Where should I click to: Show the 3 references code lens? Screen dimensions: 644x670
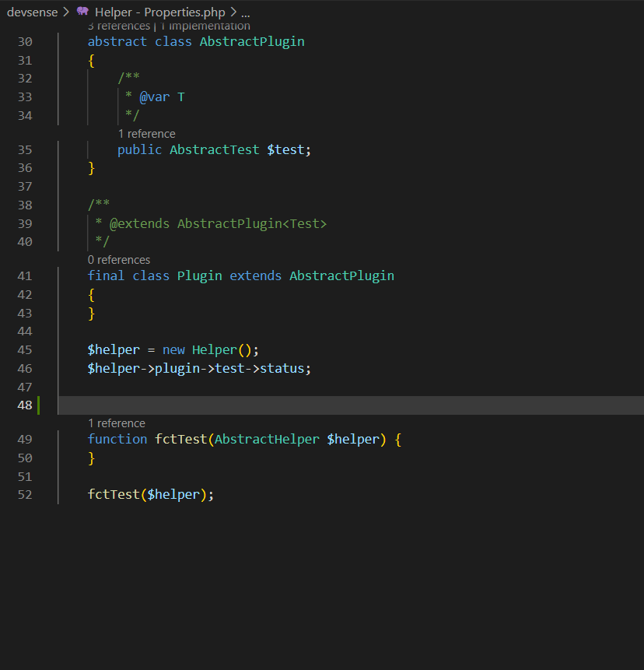(x=118, y=27)
